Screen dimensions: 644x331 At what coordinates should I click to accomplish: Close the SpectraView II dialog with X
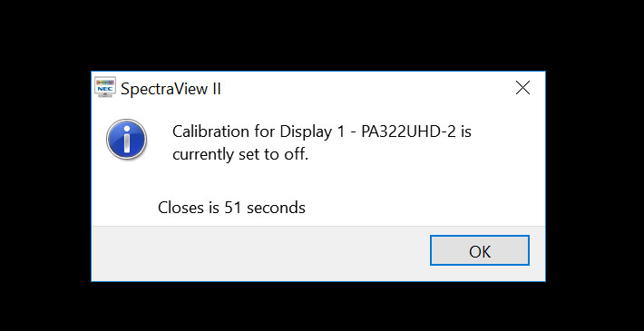[x=522, y=87]
